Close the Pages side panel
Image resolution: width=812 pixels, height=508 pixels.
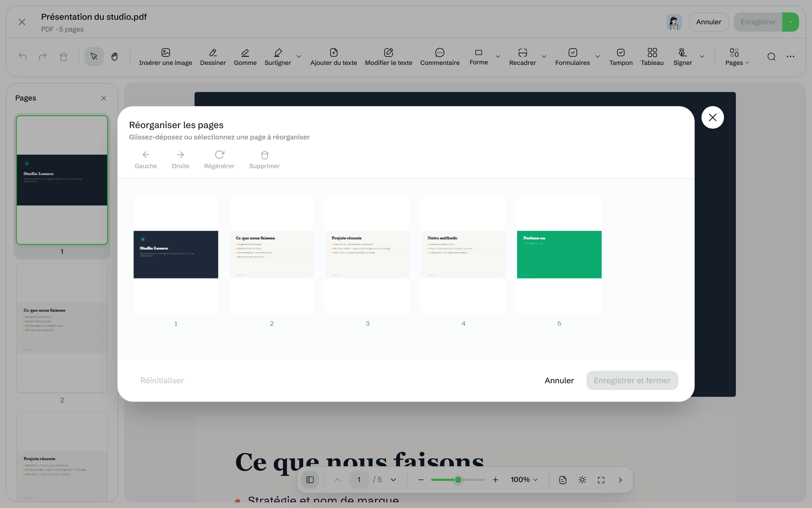pos(104,98)
